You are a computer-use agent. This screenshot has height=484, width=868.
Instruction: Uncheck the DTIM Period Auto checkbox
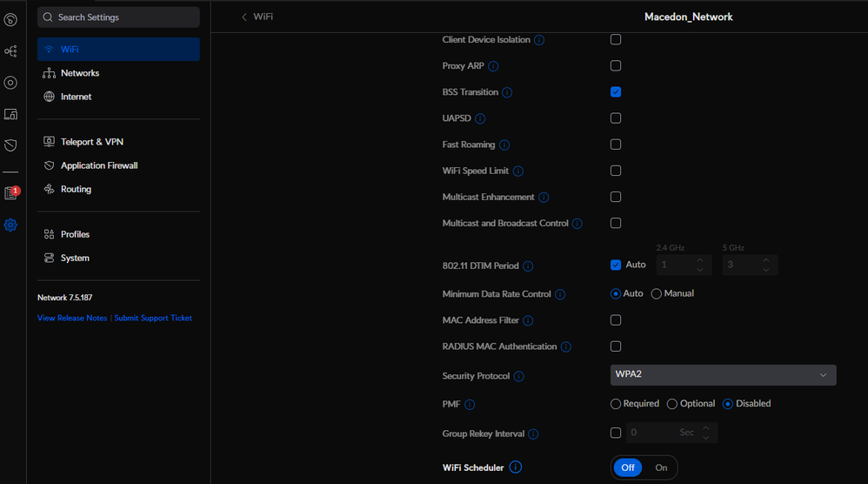(616, 265)
